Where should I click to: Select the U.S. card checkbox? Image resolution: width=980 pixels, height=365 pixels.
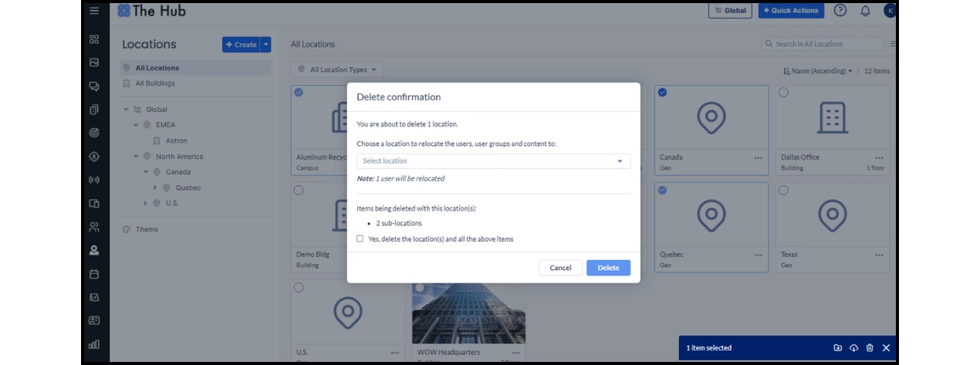299,287
